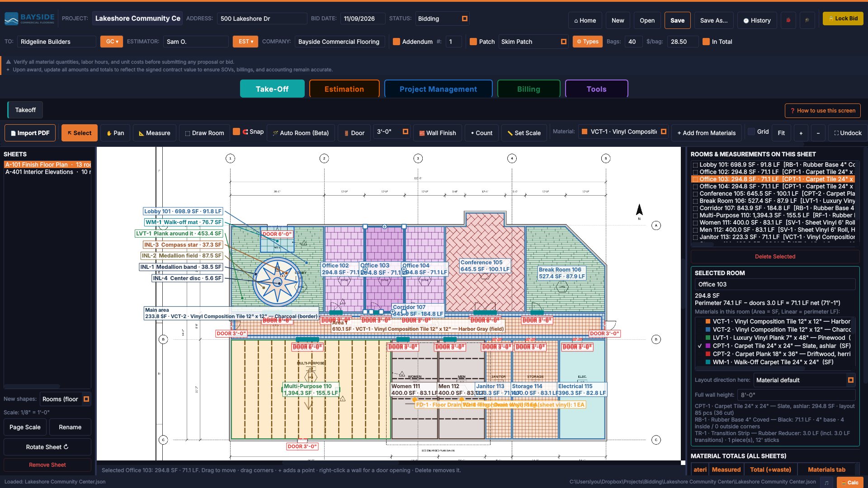Click the Lock Bid button
This screenshot has height=488, width=868.
[843, 19]
